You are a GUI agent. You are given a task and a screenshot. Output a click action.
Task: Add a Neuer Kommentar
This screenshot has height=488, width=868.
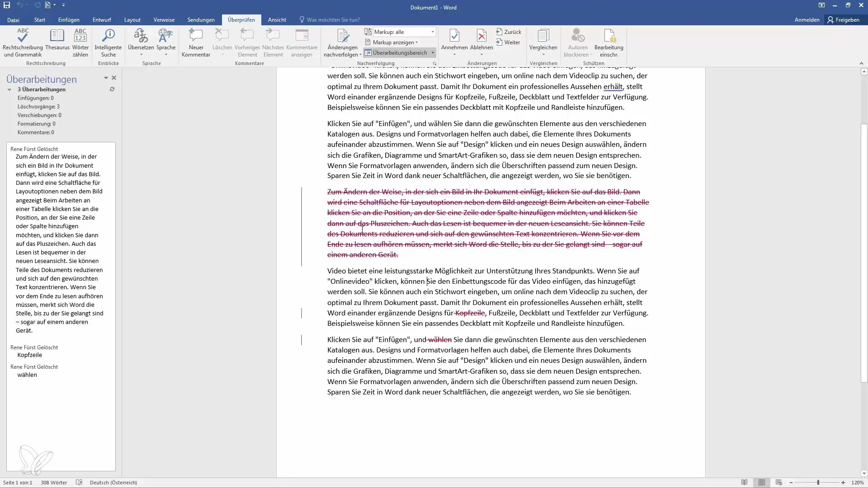point(196,43)
